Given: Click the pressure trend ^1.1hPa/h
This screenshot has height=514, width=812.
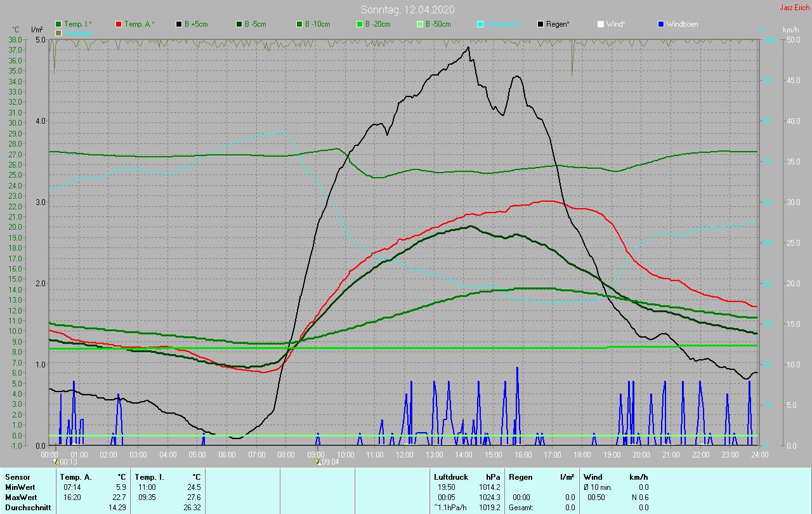Looking at the screenshot, I should tap(450, 507).
